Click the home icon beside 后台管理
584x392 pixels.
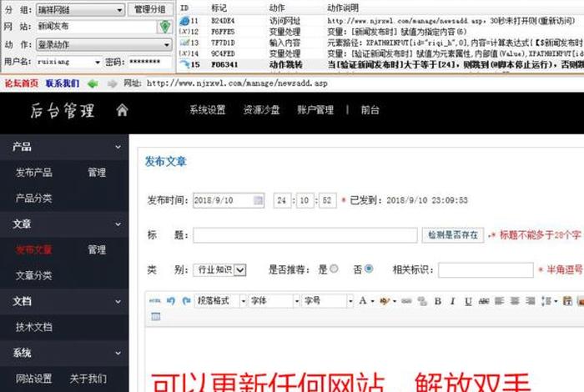pyautogui.click(x=122, y=110)
